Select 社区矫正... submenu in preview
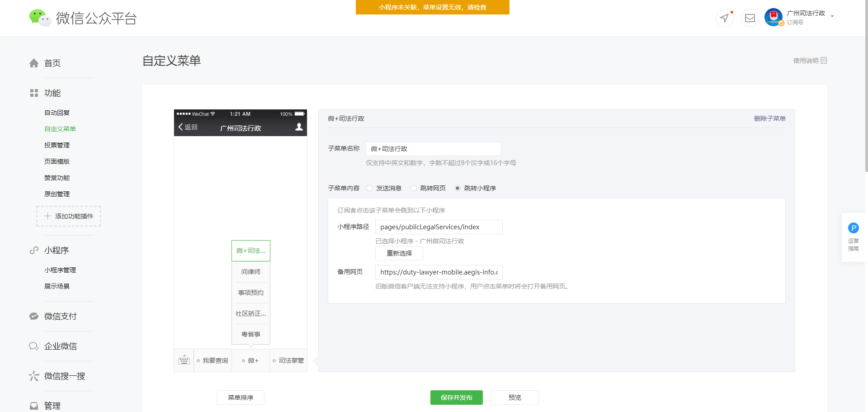Viewport: 868px width, 412px height. [251, 313]
